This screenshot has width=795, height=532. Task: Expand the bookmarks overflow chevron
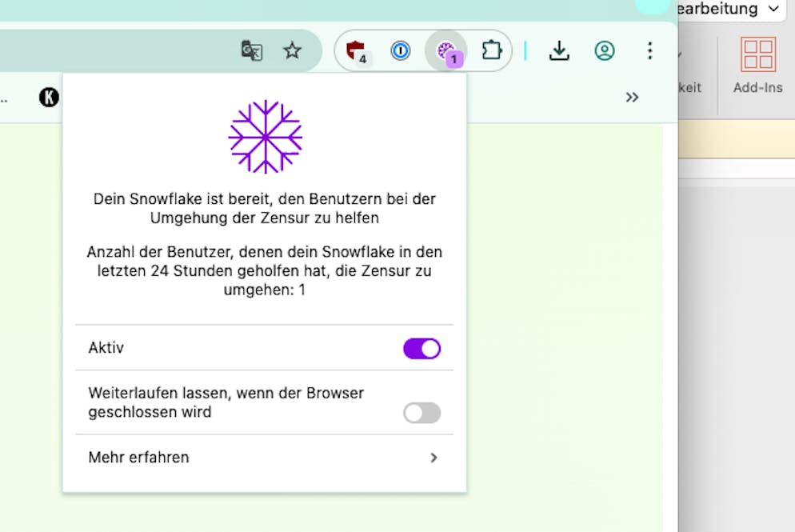click(632, 98)
